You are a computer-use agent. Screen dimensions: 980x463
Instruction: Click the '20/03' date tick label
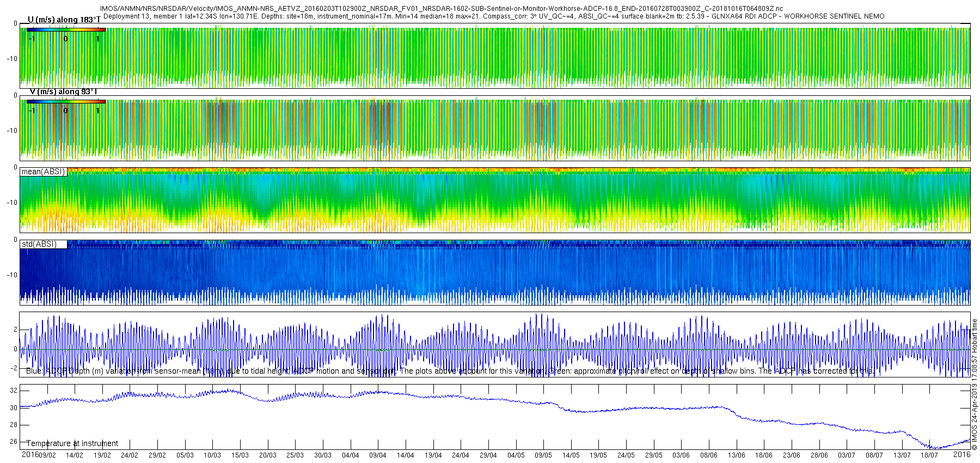pos(268,455)
